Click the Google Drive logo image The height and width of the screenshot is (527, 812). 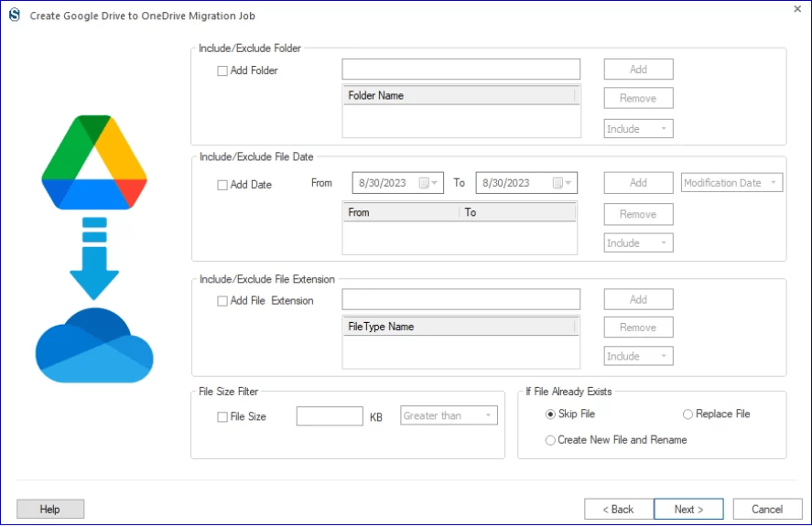click(94, 162)
